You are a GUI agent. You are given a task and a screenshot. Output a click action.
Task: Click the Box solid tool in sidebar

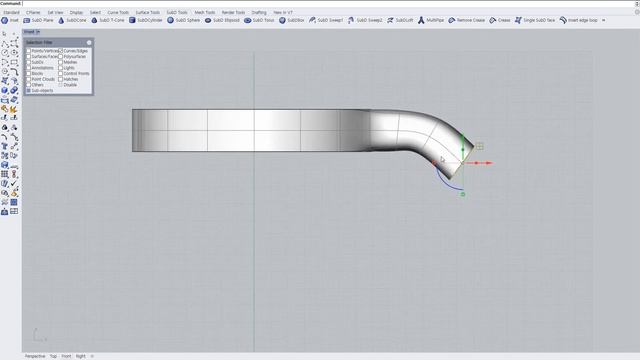click(4, 90)
